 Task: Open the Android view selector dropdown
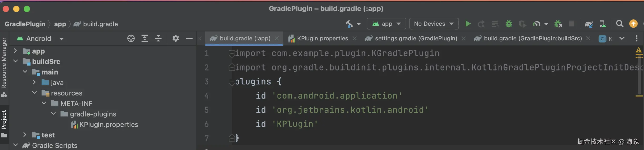click(x=40, y=39)
